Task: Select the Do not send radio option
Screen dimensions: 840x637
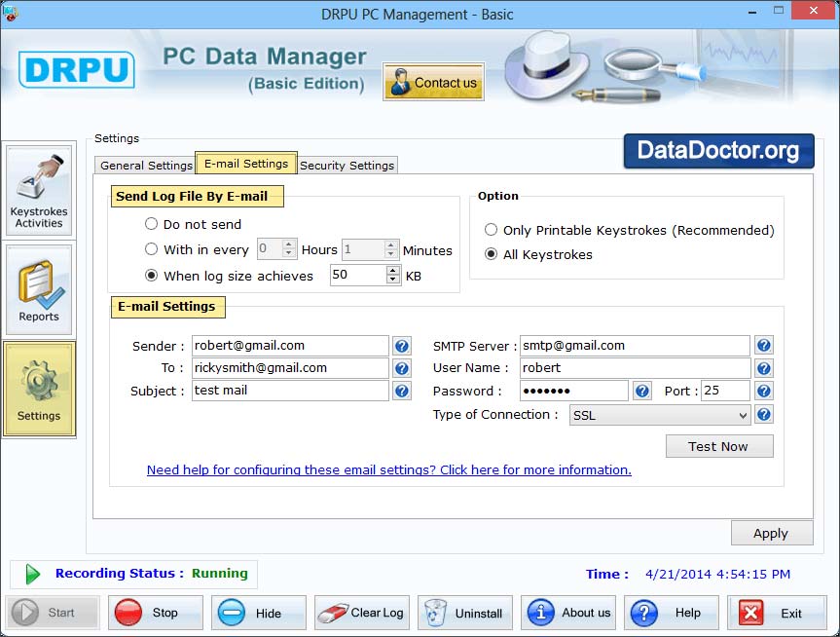Action: pos(152,223)
